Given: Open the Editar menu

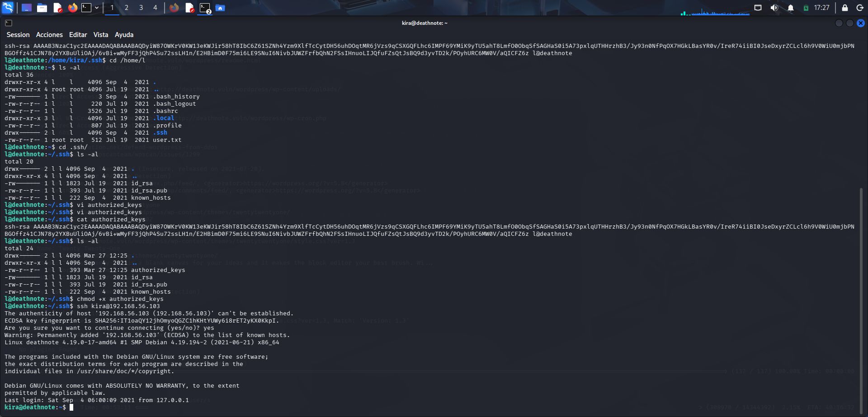Looking at the screenshot, I should tap(78, 35).
